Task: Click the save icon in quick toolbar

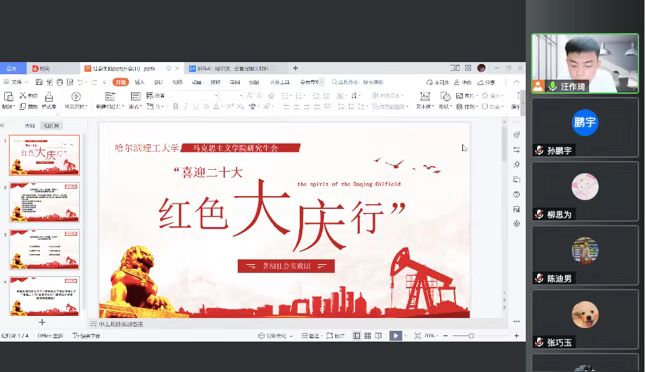Action: [x=39, y=82]
